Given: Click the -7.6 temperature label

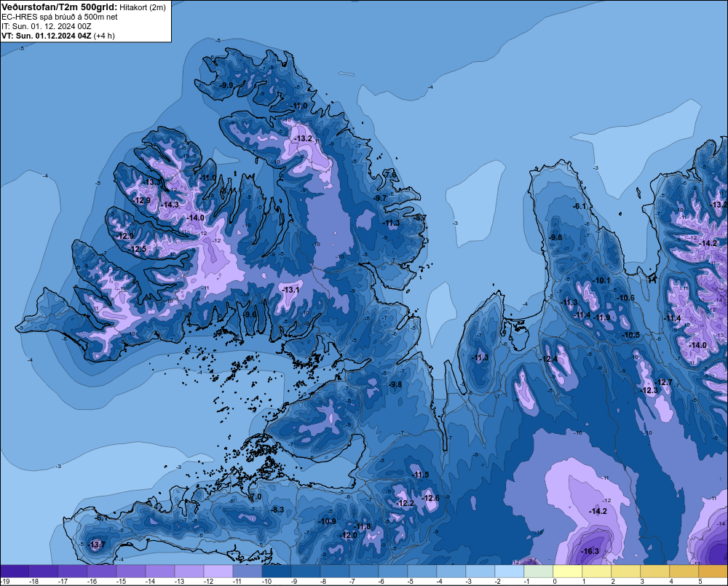Looking at the screenshot, I should (x=391, y=175).
